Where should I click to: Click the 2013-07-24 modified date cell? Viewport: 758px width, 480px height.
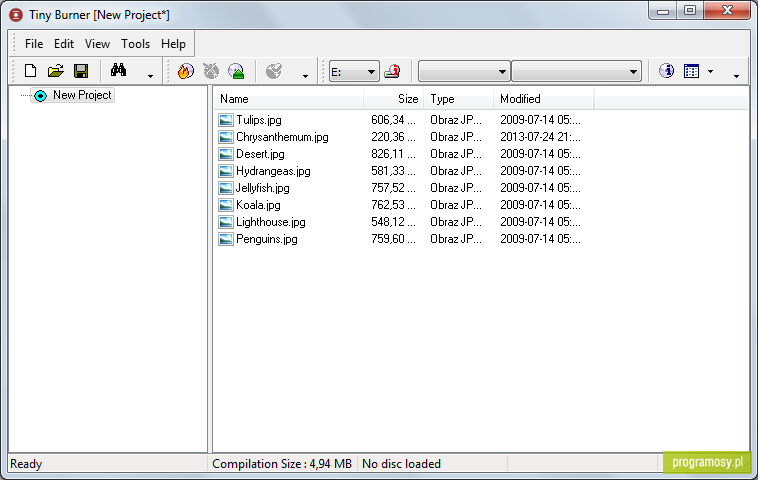[540, 137]
